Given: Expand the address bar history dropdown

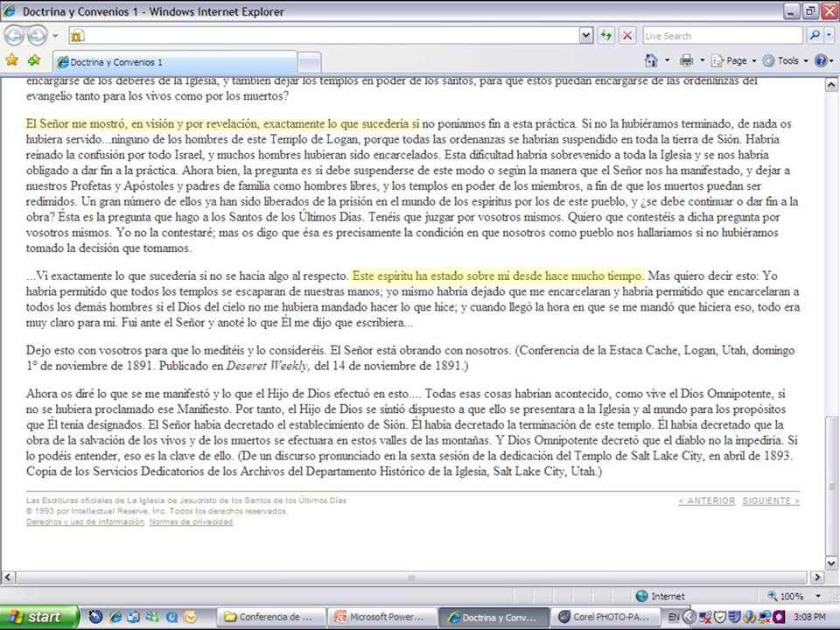Looking at the screenshot, I should [586, 36].
